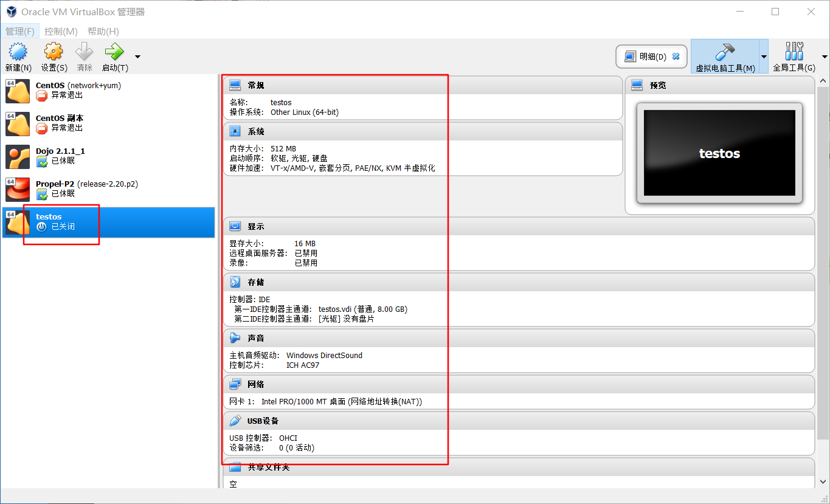
Task: Open the 管理(F) menu
Action: click(20, 31)
